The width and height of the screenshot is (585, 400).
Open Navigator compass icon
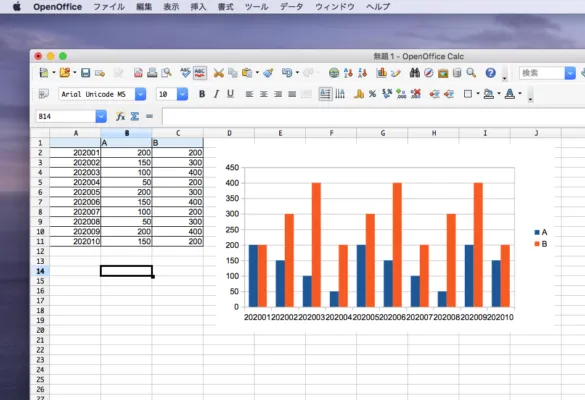point(429,73)
